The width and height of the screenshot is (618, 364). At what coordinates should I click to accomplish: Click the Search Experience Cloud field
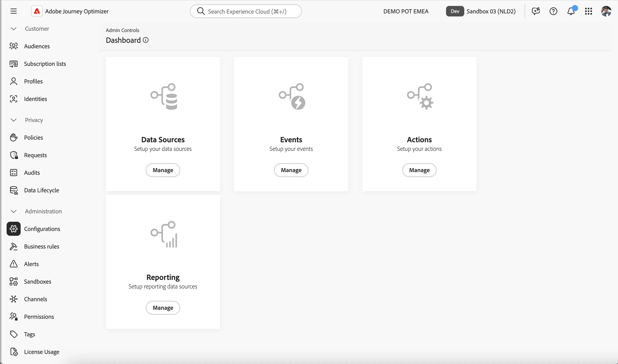coord(246,11)
